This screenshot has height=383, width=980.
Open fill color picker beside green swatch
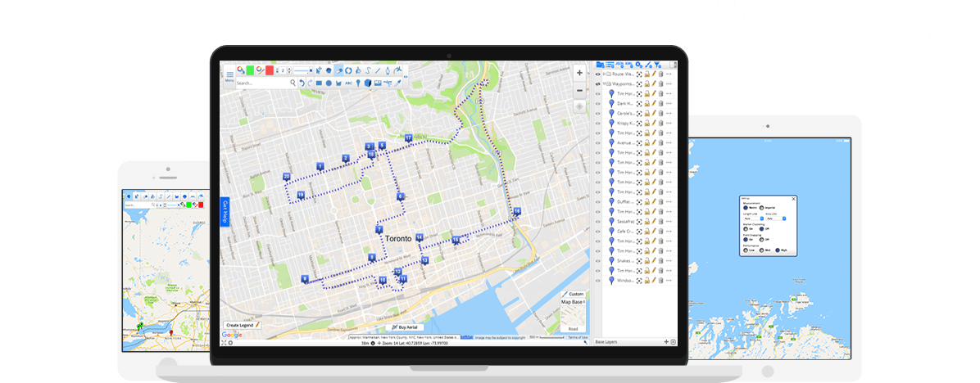tap(241, 70)
